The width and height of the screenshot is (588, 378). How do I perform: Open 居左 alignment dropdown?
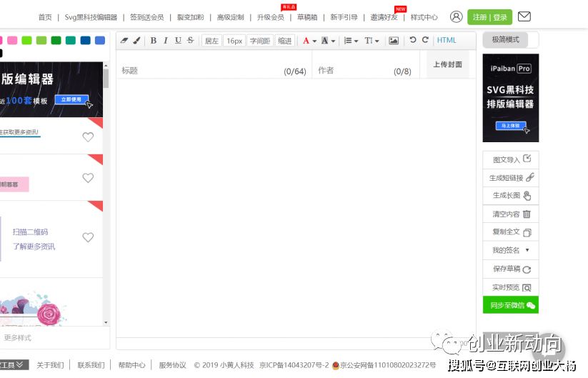click(x=212, y=41)
